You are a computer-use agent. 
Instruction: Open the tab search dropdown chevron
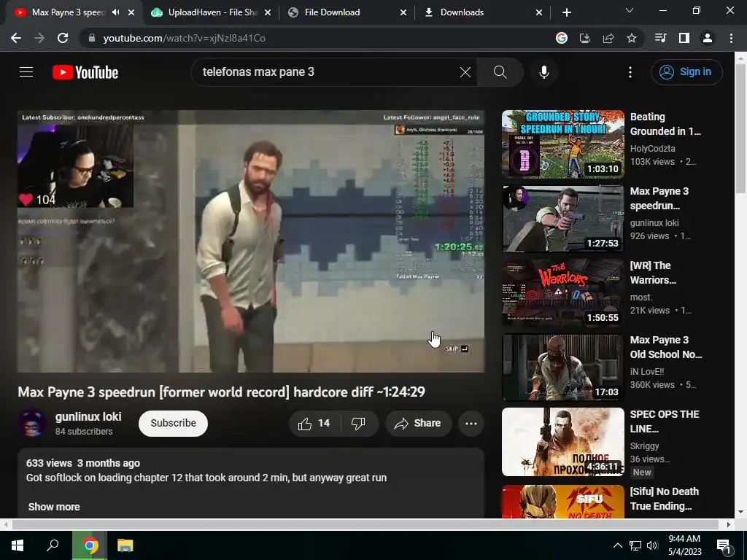(x=630, y=10)
